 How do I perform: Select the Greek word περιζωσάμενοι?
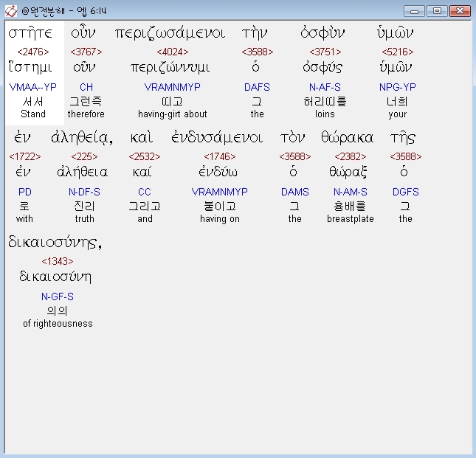point(170,33)
